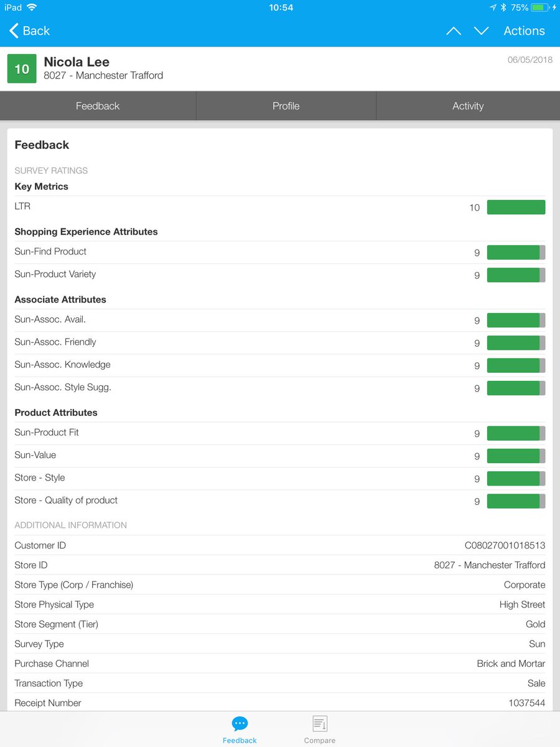Tap the Bluetooth icon in status bar
This screenshot has width=560, height=747.
pos(504,7)
